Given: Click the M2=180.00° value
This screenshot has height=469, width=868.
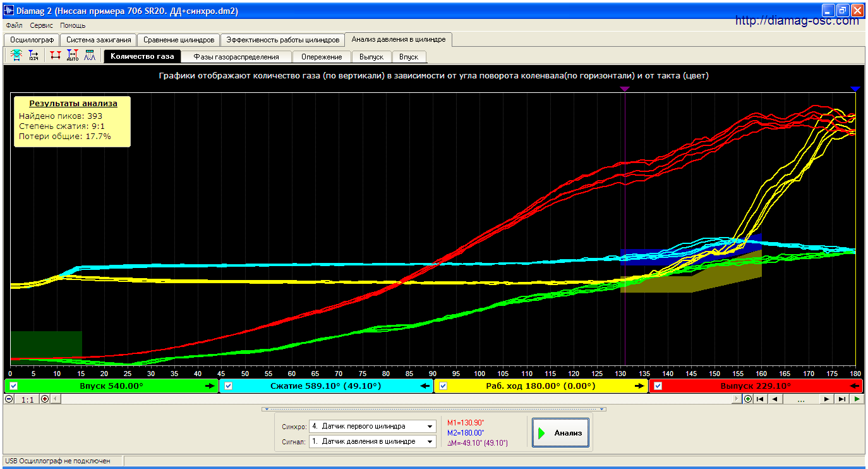Looking at the screenshot, I should pyautogui.click(x=466, y=433).
